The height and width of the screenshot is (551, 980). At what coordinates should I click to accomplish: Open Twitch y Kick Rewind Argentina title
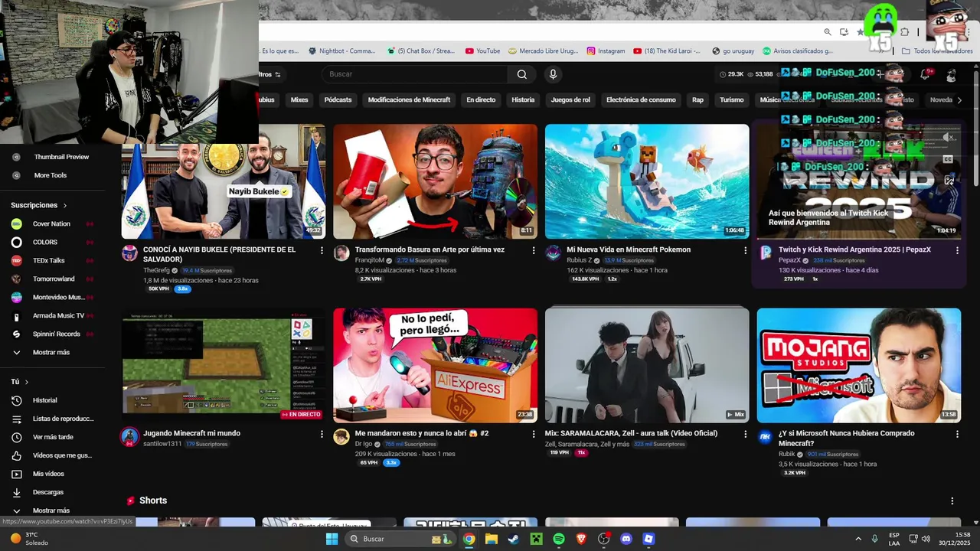(x=854, y=249)
